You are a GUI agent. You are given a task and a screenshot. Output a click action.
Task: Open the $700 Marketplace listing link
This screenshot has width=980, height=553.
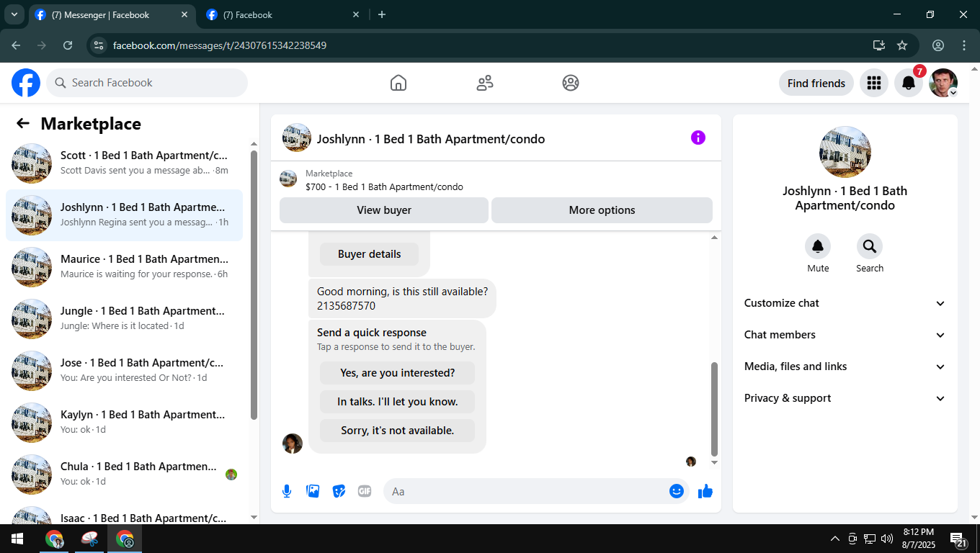click(384, 186)
